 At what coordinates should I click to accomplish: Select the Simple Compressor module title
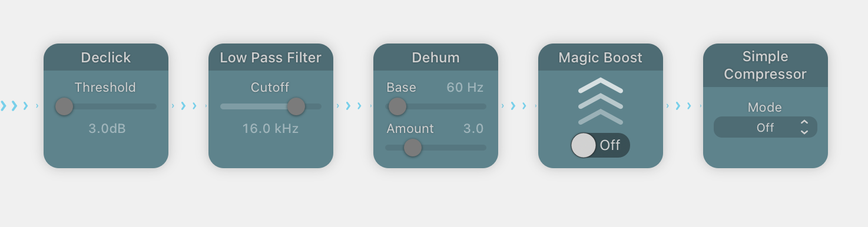(766, 65)
